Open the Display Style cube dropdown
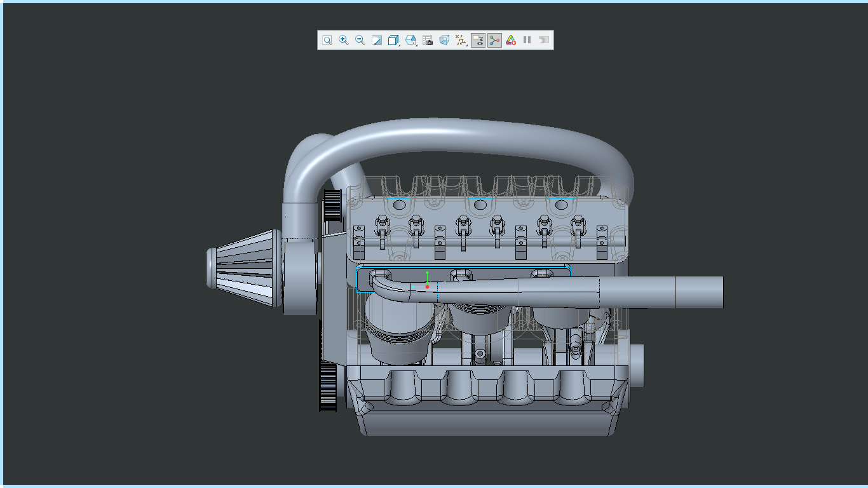The width and height of the screenshot is (868, 488). [x=393, y=40]
